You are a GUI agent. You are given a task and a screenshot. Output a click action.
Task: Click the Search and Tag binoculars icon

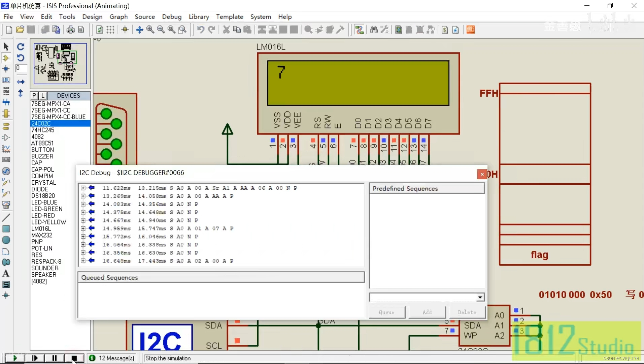374,30
